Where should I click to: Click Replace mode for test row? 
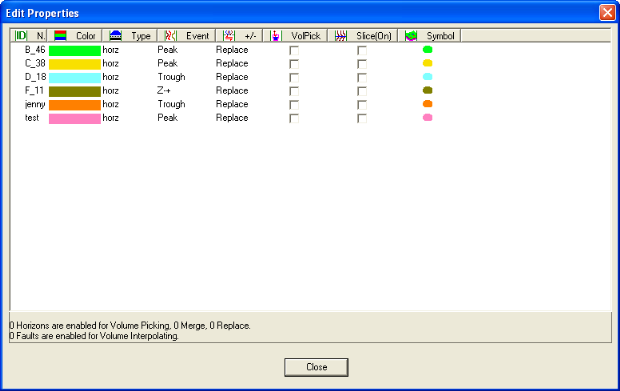[232, 118]
